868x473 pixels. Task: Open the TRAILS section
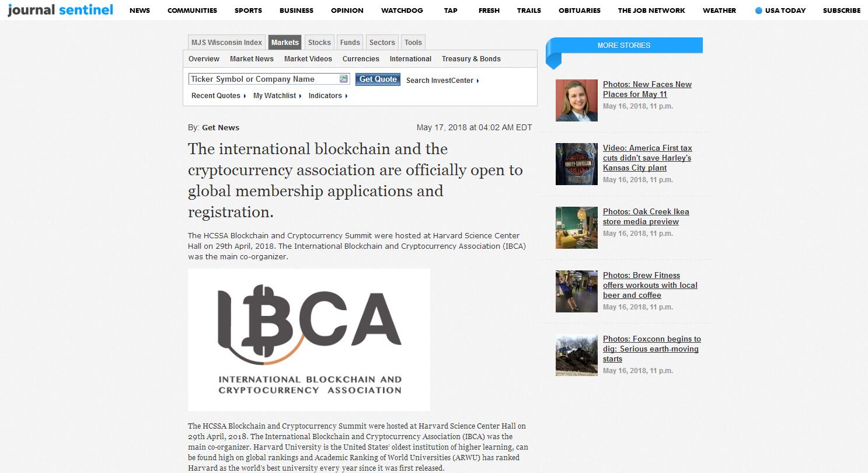coord(529,11)
